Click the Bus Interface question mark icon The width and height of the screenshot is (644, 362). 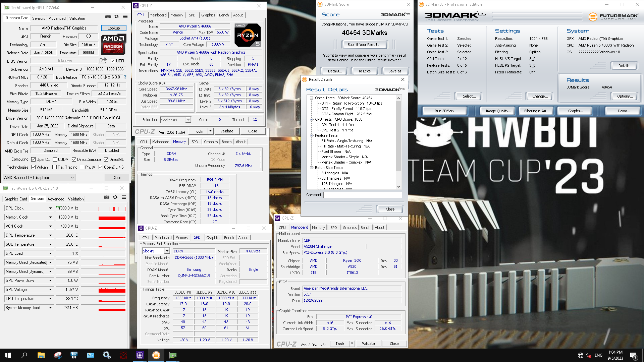tap(125, 77)
